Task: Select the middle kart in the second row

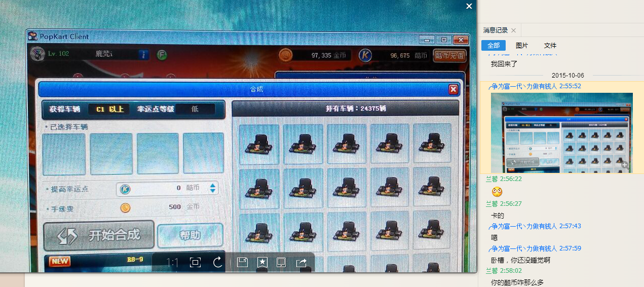Action: pyautogui.click(x=347, y=188)
